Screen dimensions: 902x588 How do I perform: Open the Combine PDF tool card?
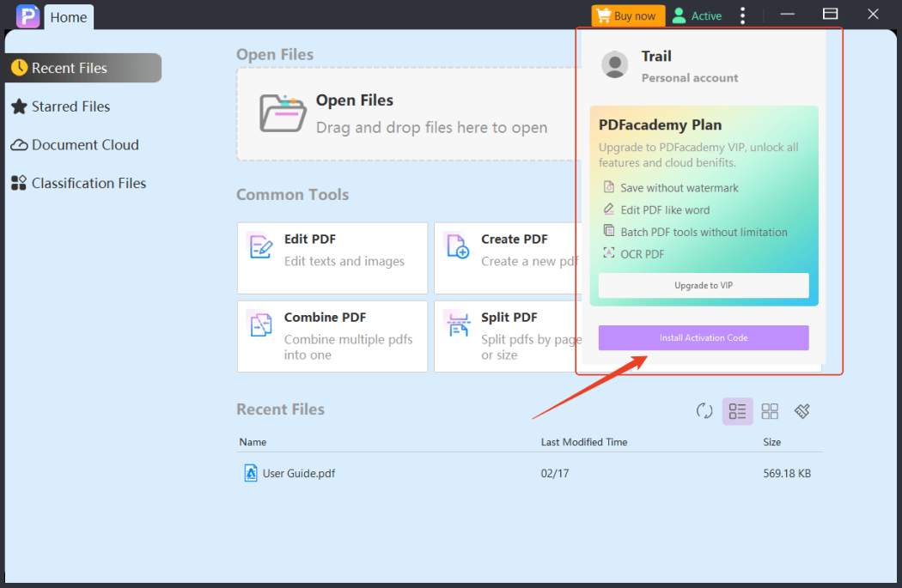(332, 336)
